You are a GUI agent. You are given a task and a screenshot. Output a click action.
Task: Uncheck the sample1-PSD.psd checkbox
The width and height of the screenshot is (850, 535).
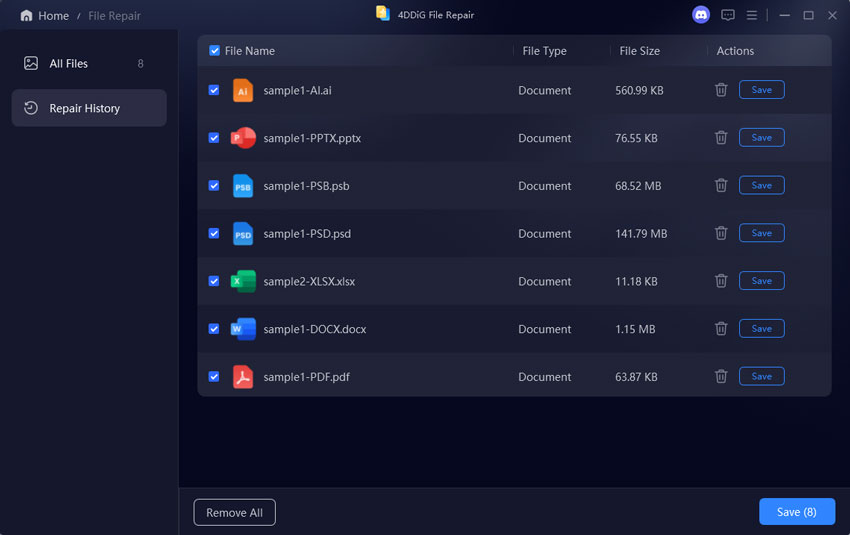[214, 233]
